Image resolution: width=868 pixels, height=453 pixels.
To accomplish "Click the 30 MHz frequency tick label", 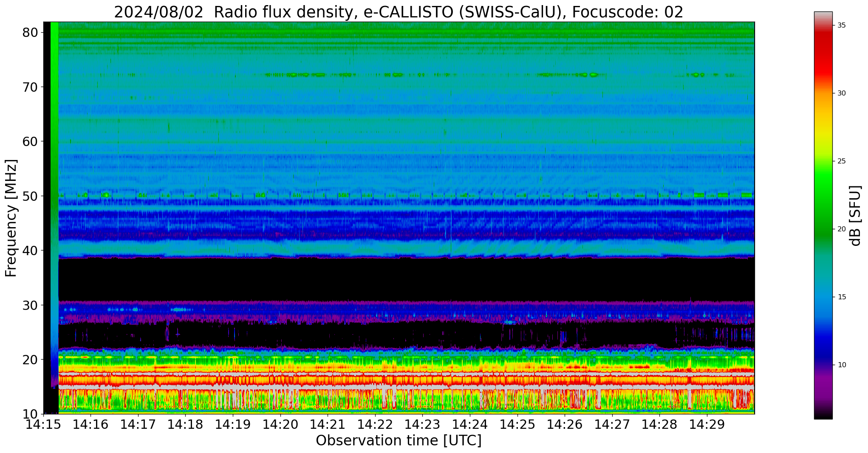I will click(30, 305).
